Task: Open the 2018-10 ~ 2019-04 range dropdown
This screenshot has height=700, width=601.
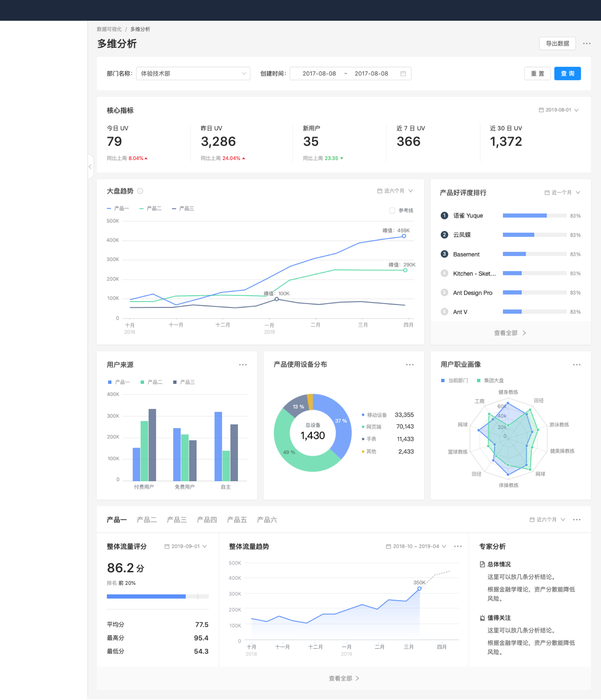Action: pyautogui.click(x=416, y=546)
